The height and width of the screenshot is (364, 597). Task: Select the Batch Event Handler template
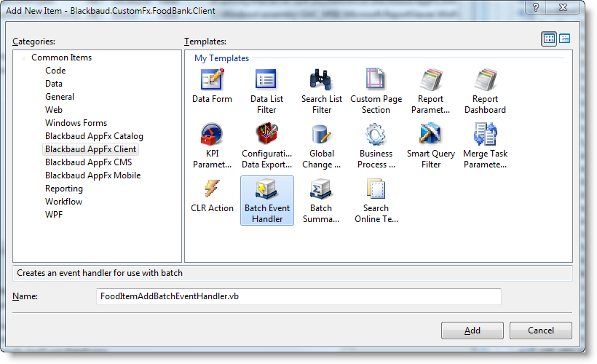click(x=267, y=201)
